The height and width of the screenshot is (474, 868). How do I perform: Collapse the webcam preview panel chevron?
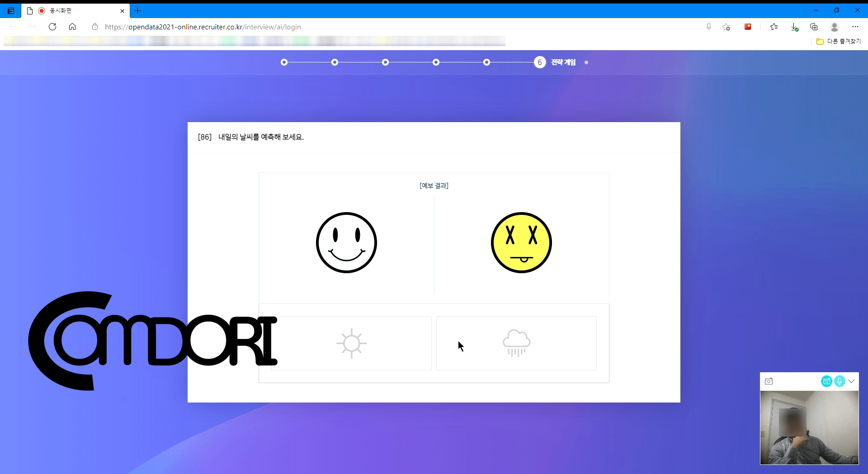(x=852, y=381)
